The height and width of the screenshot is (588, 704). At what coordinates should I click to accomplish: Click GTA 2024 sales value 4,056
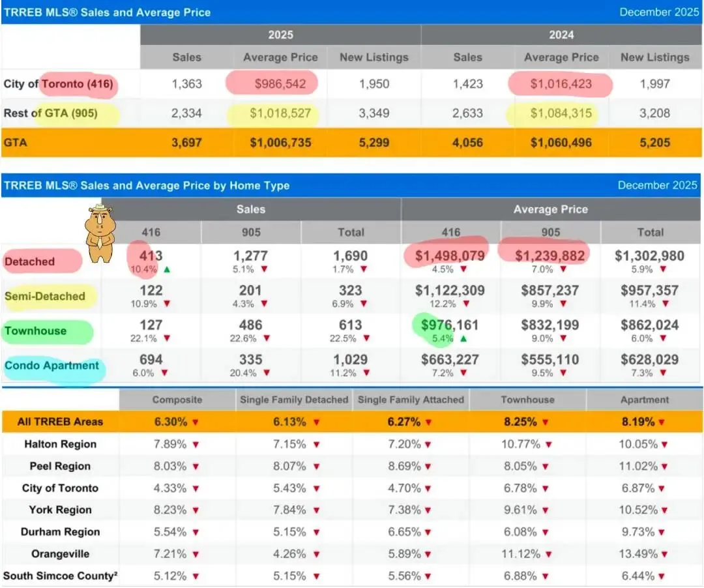click(x=467, y=143)
